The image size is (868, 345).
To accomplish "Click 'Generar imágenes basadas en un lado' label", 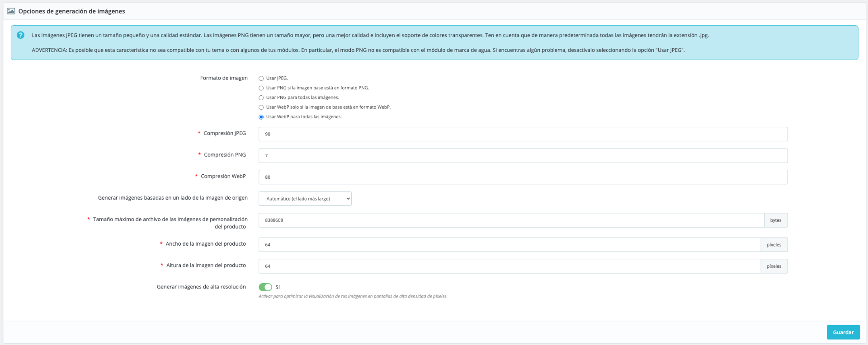I will (x=173, y=198).
